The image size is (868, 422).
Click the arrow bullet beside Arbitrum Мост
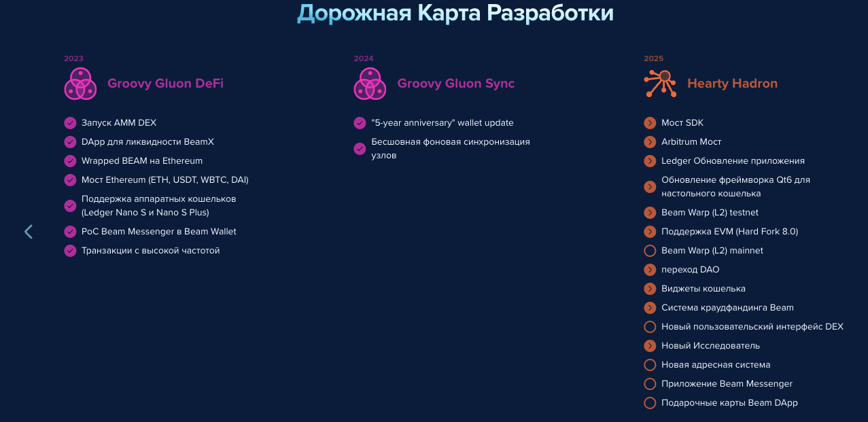[650, 142]
